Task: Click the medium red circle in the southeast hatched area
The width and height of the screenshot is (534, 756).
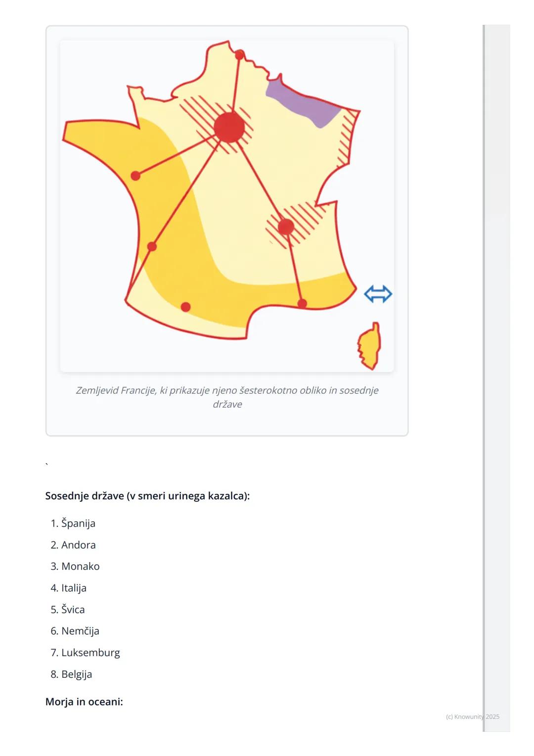Action: point(286,227)
